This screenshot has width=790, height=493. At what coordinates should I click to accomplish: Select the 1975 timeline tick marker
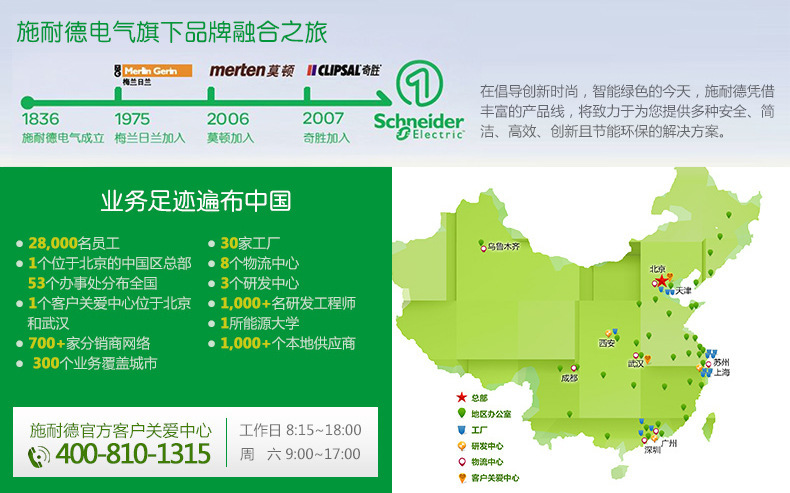[x=118, y=94]
